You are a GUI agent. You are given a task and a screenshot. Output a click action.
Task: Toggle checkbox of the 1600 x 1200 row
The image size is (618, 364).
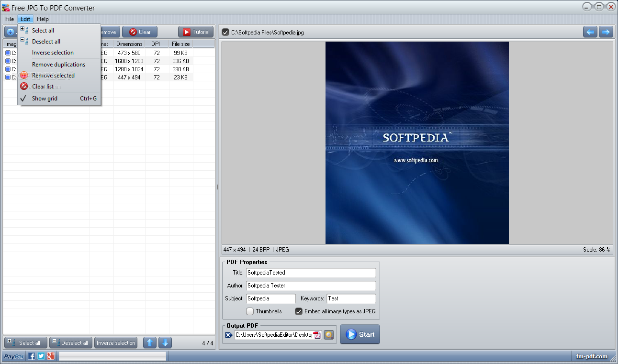8,61
